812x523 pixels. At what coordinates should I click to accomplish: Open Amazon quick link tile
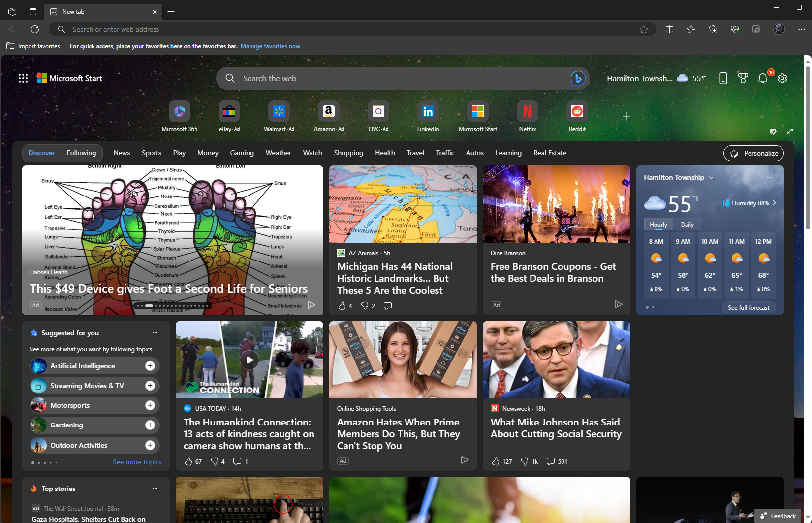[329, 117]
